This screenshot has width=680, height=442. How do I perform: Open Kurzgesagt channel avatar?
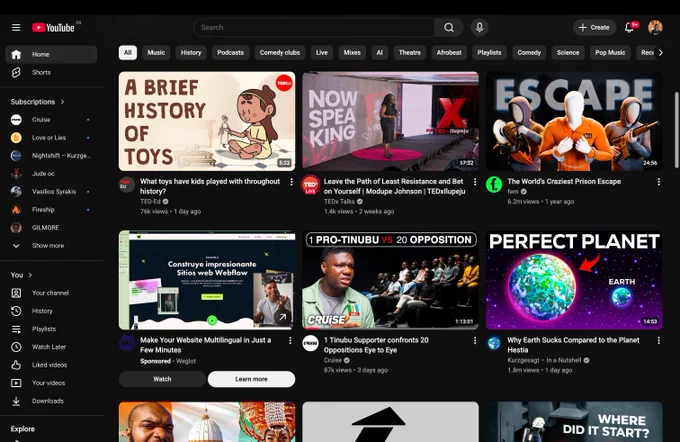click(x=494, y=343)
